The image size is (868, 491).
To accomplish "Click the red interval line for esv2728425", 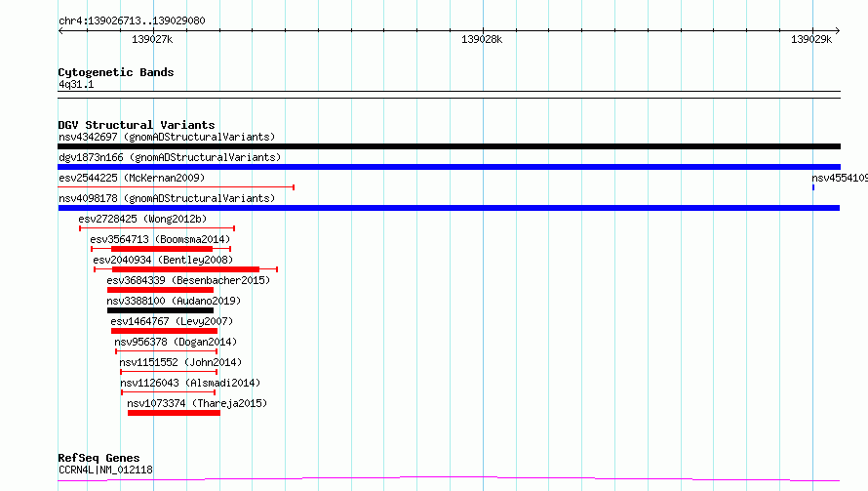I will 157,228.
